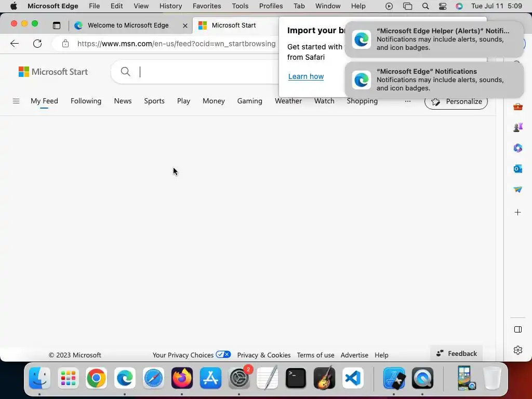
Task: Click the Help footer link
Action: [x=381, y=355]
